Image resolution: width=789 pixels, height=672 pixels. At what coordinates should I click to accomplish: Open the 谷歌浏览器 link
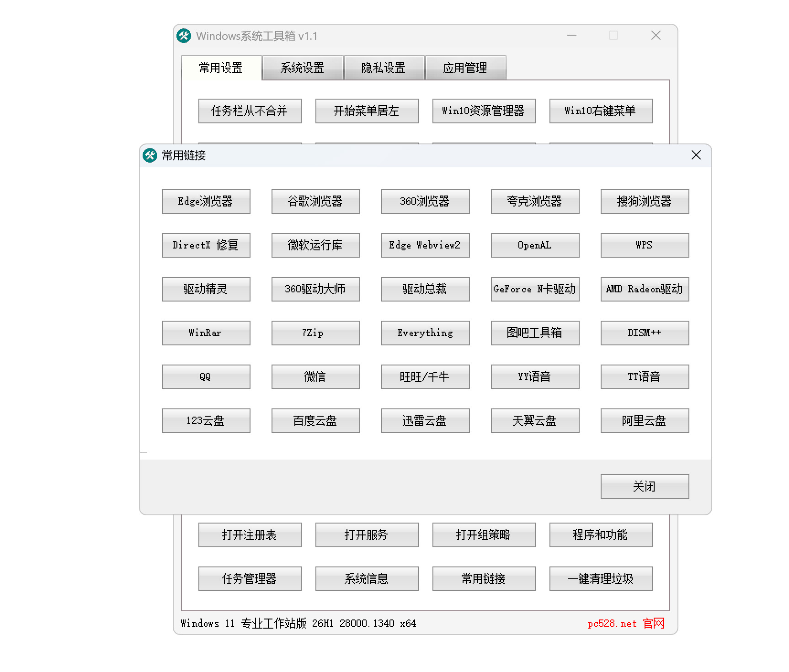[315, 201]
